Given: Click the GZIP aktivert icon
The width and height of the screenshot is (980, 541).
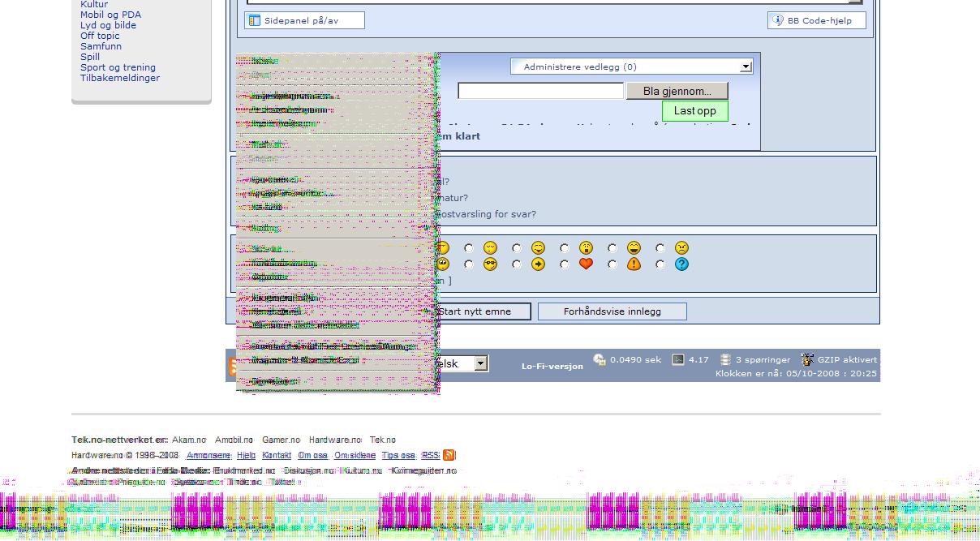Looking at the screenshot, I should [806, 359].
